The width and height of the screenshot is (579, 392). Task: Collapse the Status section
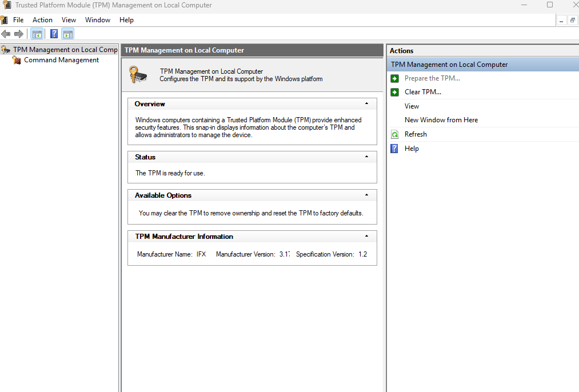(366, 157)
